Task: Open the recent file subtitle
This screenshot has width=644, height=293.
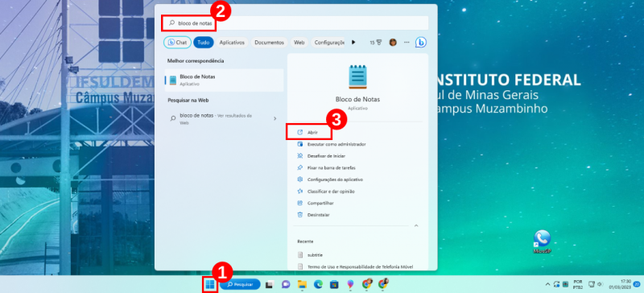Action: pos(315,255)
